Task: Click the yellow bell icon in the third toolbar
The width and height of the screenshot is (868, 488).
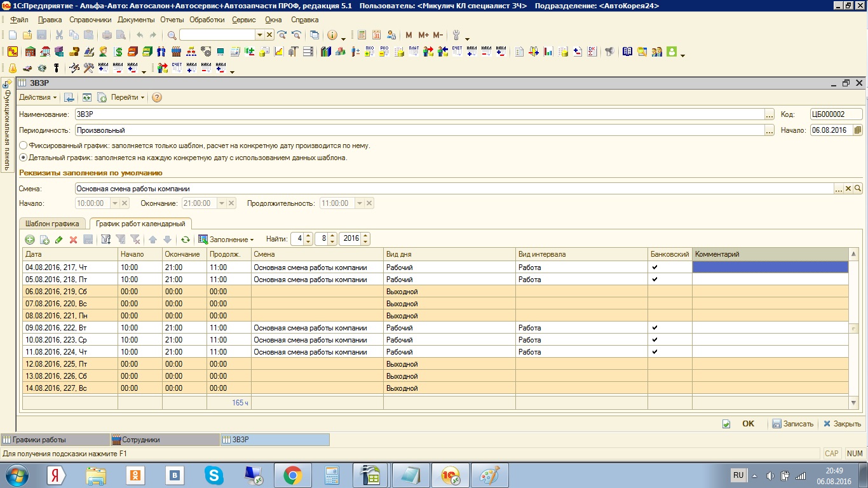Action: pyautogui.click(x=12, y=67)
